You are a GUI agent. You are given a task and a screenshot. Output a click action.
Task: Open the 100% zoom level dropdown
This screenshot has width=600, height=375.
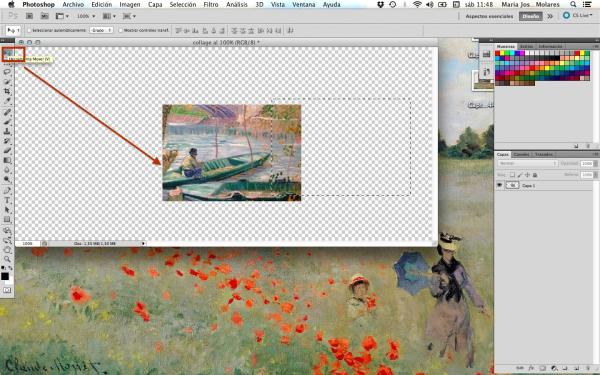point(86,16)
